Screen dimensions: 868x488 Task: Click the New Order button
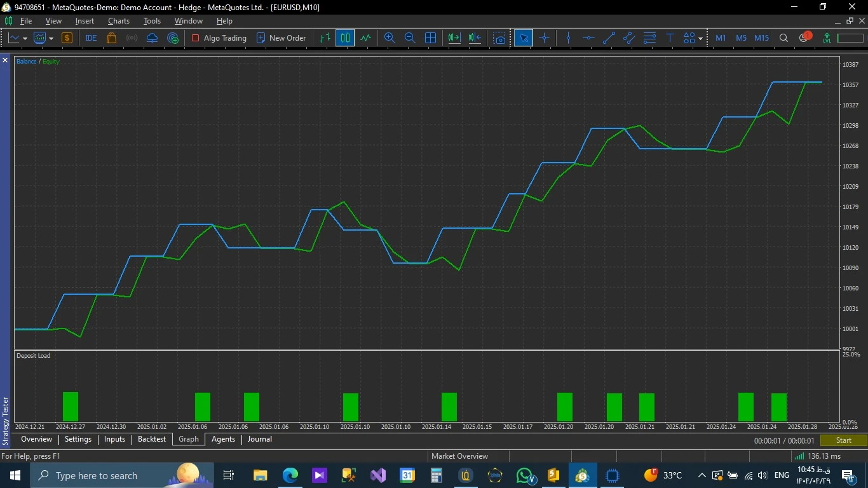click(281, 38)
